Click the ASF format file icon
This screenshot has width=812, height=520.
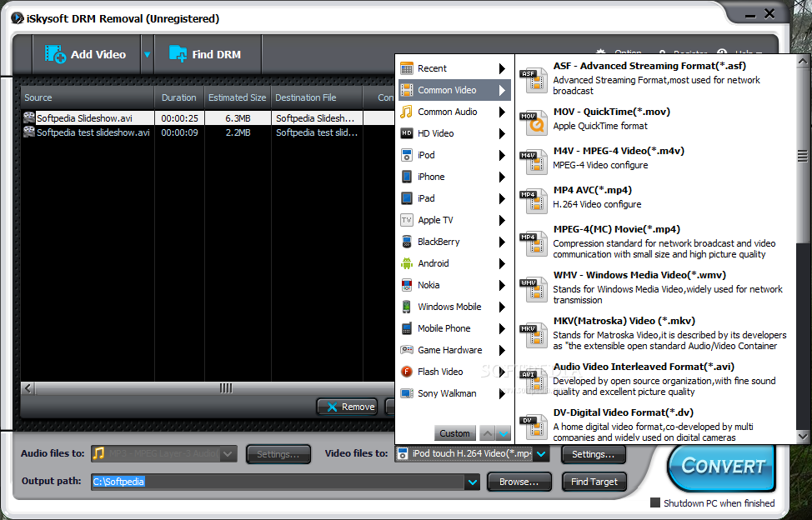[534, 80]
